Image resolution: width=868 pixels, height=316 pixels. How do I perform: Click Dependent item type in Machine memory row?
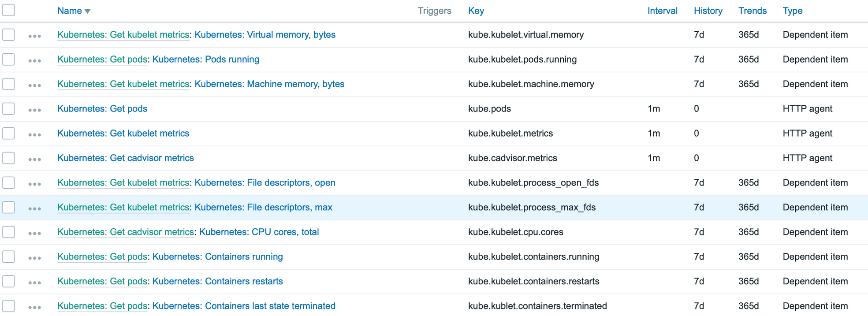coord(815,84)
